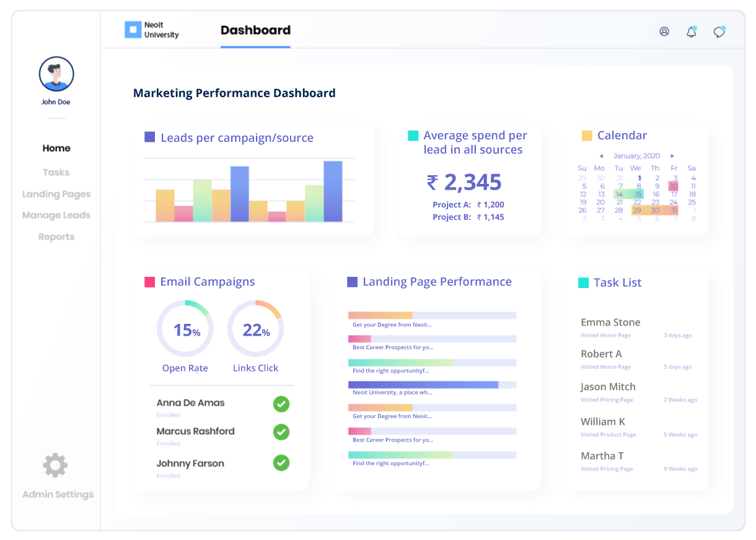Viewport: 756px width, 540px height.
Task: Click the Admin Settings gear icon
Action: click(x=55, y=465)
